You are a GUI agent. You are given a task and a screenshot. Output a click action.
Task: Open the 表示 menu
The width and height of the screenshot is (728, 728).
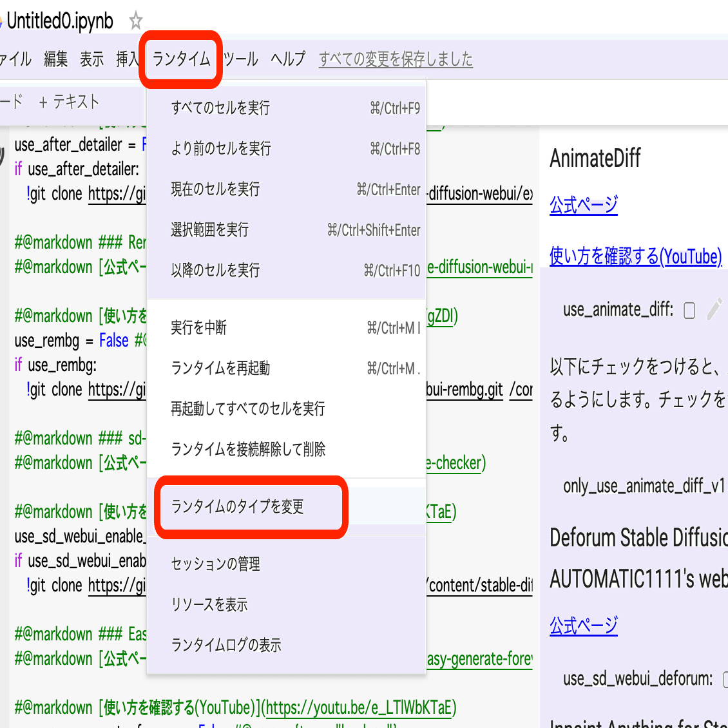[x=91, y=59]
